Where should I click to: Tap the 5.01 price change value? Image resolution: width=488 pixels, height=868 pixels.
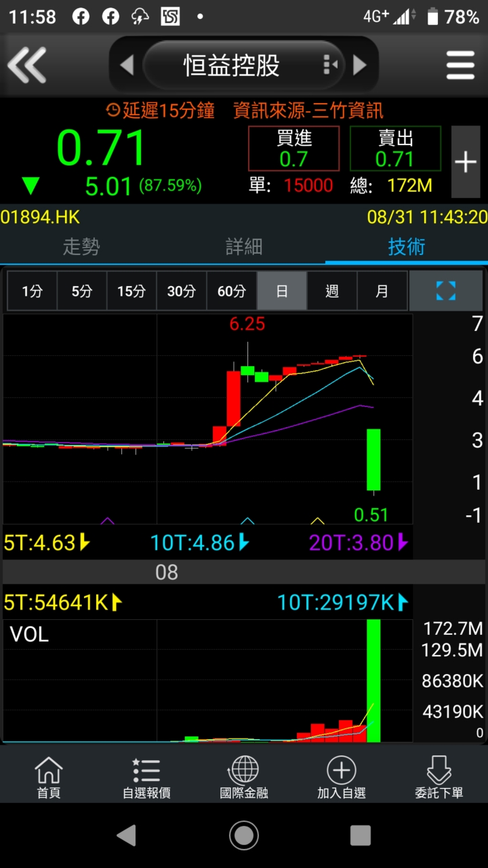pyautogui.click(x=108, y=185)
